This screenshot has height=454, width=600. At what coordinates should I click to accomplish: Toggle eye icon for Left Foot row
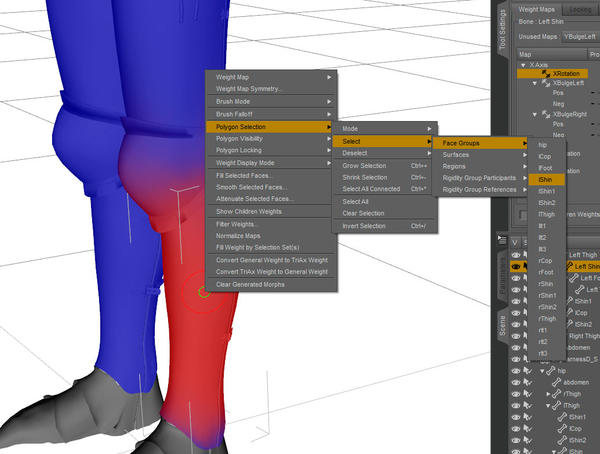(516, 278)
